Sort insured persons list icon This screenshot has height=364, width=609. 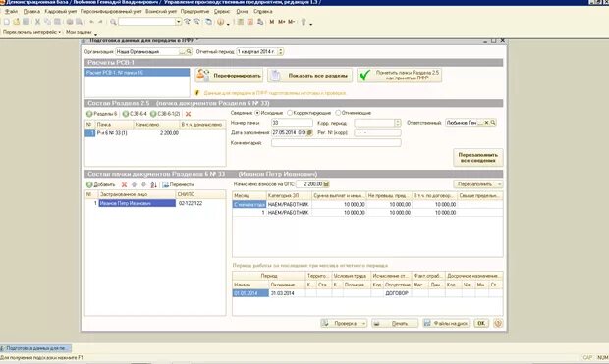(x=153, y=184)
